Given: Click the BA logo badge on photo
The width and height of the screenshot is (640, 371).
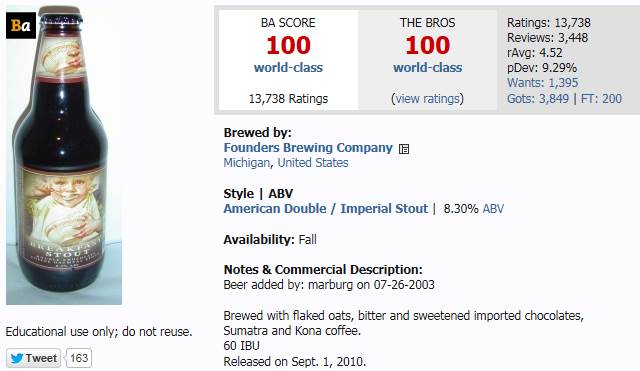Looking at the screenshot, I should coord(21,26).
